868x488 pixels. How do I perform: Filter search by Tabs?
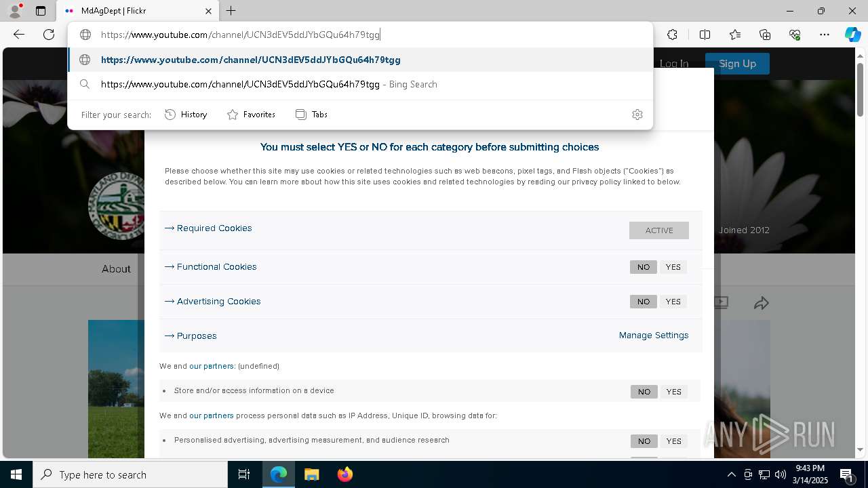tap(311, 115)
